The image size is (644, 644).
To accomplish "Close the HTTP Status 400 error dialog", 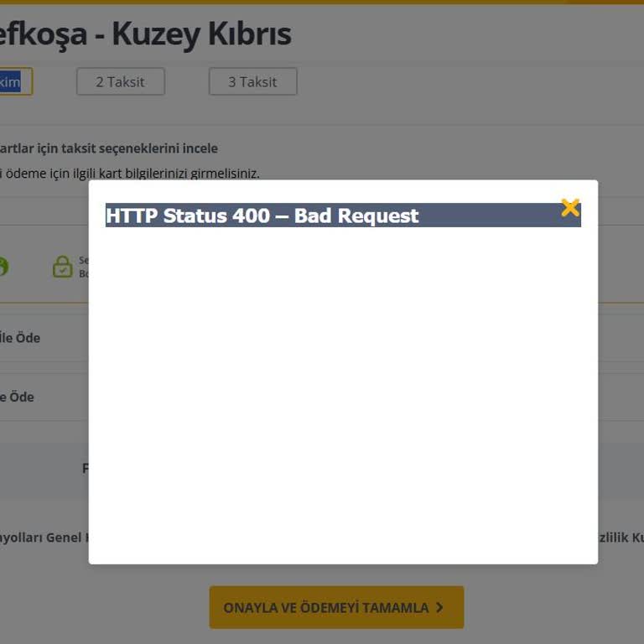I will tap(570, 208).
